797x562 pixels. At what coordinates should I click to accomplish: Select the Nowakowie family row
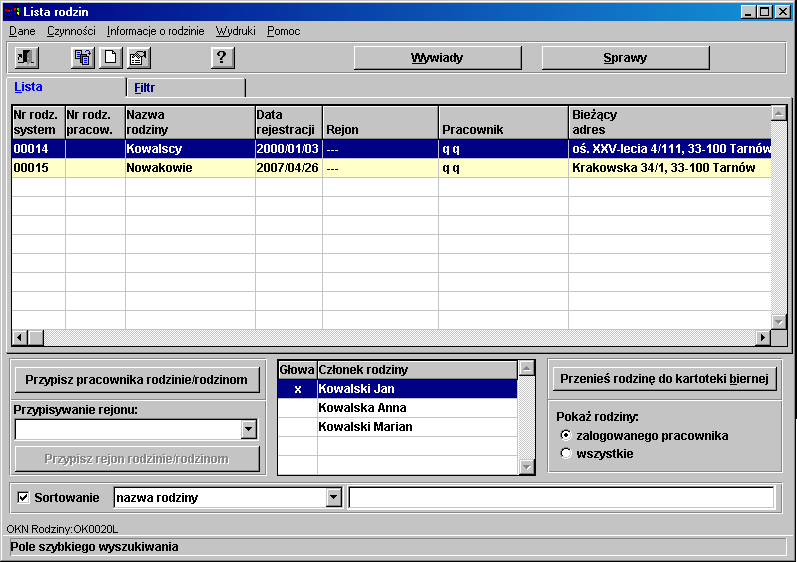pyautogui.click(x=391, y=168)
